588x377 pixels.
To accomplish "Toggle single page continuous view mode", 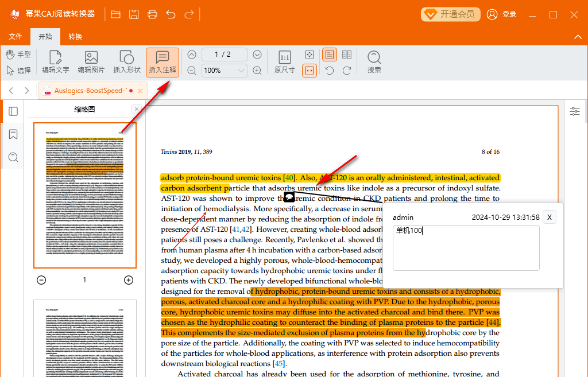I will (x=329, y=55).
